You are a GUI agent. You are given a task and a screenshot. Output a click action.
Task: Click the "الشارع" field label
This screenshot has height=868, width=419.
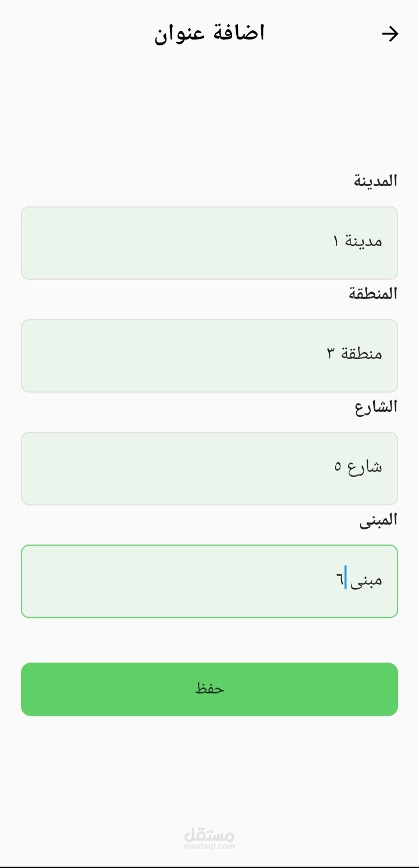click(376, 407)
